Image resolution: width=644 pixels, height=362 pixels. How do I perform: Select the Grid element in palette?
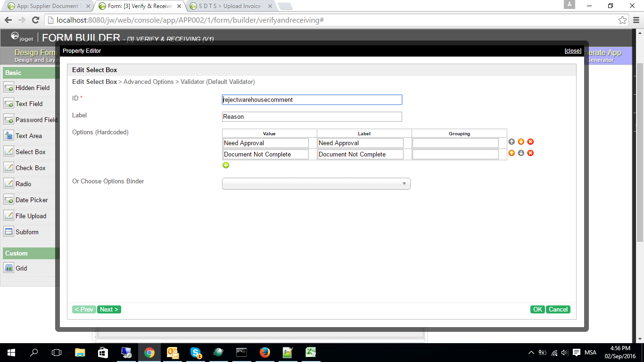[x=21, y=268]
